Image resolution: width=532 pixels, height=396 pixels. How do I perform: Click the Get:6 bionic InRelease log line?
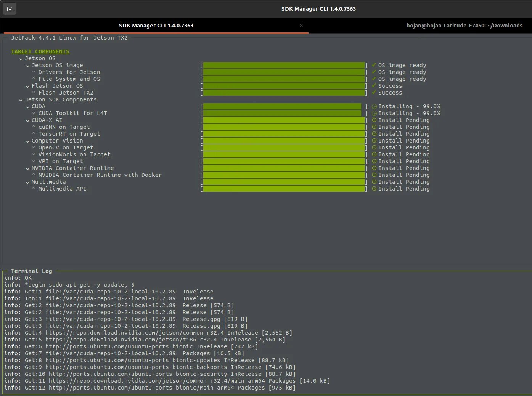coord(131,346)
